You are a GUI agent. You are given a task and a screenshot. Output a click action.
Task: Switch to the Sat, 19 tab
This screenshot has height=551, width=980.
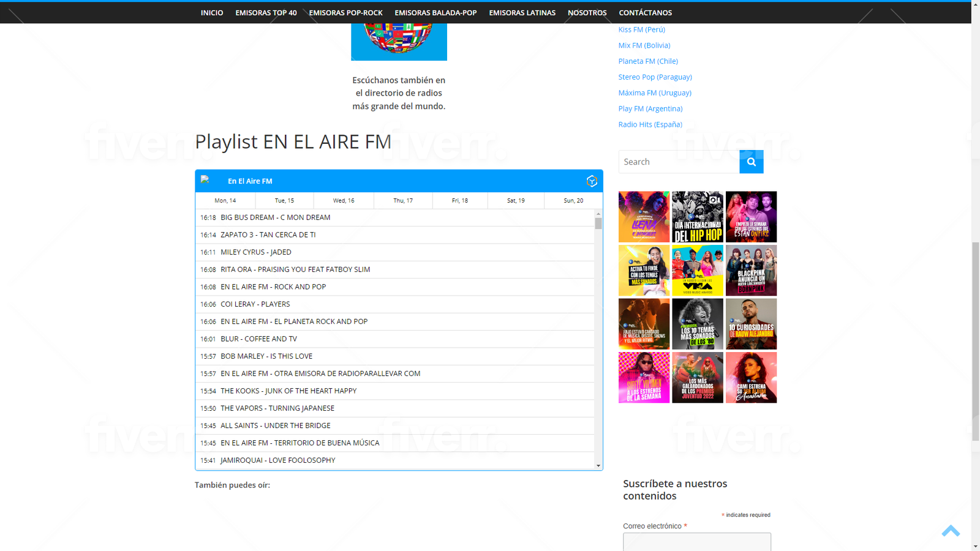pos(516,201)
